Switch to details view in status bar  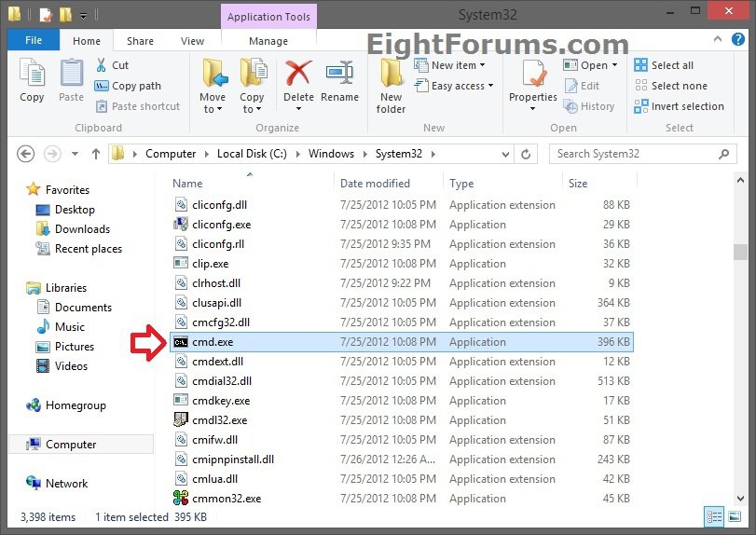pyautogui.click(x=715, y=516)
